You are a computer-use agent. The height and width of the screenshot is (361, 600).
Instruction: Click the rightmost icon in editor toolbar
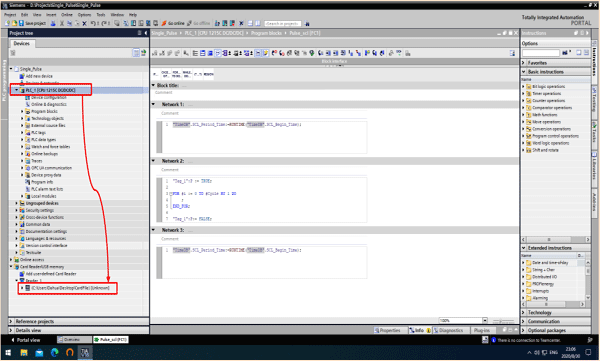(512, 53)
